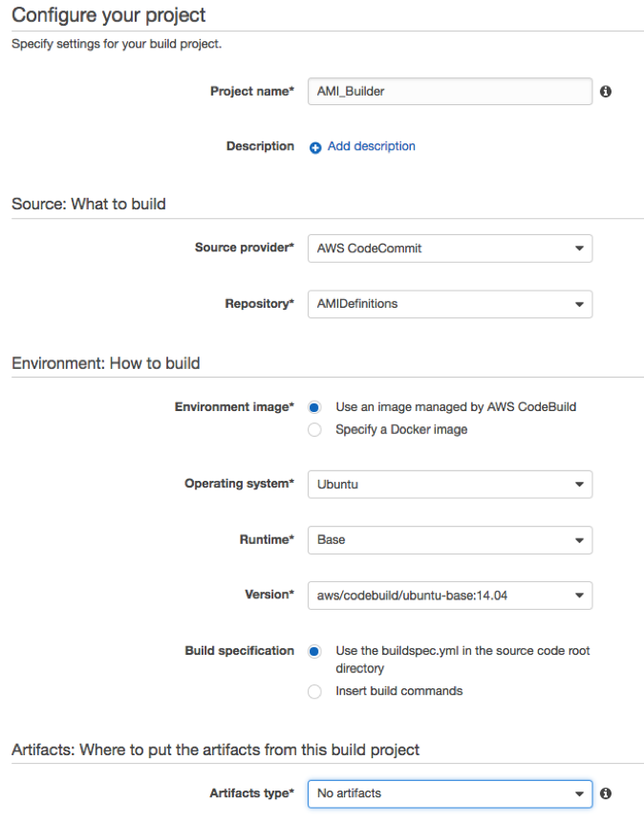Click the Source provider dropdown arrow
The width and height of the screenshot is (644, 825).
[580, 247]
